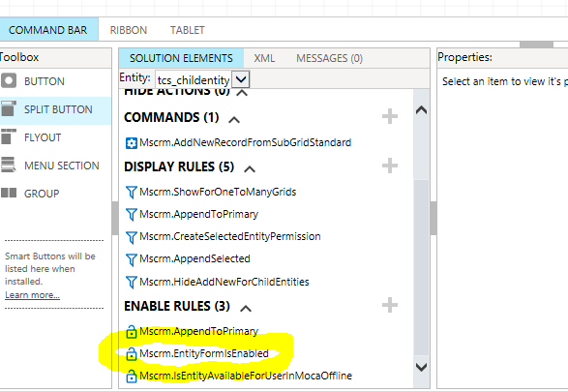This screenshot has height=392, width=568.
Task: Collapse the DISPLAY RULES section chevron
Action: click(250, 168)
